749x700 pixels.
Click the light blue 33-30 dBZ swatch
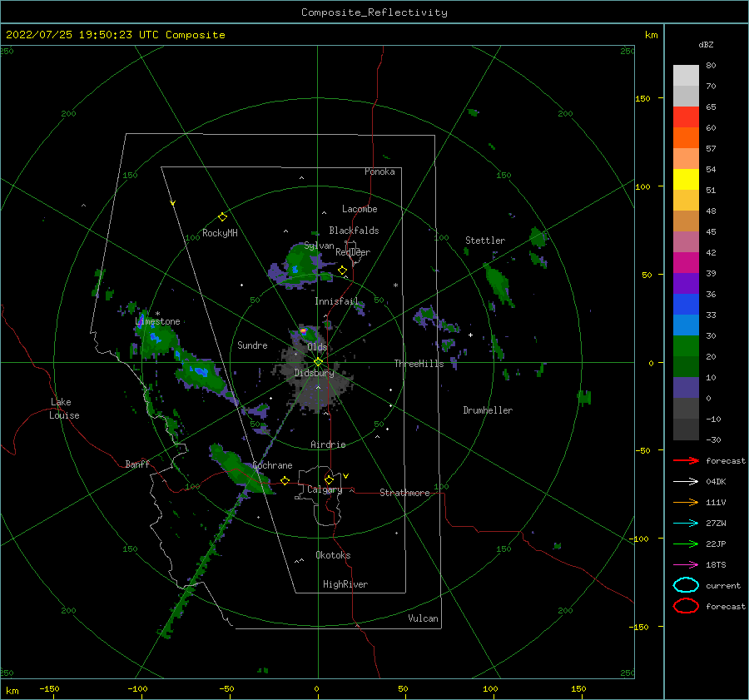(686, 325)
